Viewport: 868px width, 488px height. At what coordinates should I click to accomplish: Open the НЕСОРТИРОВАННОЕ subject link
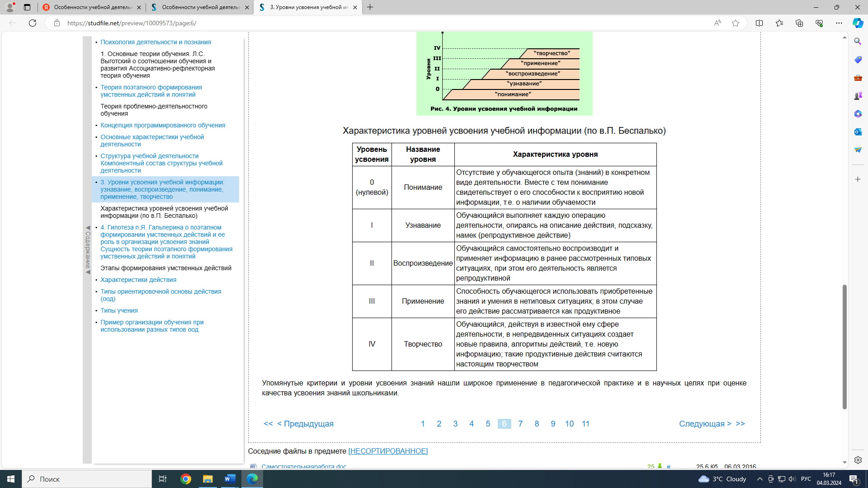point(388,451)
